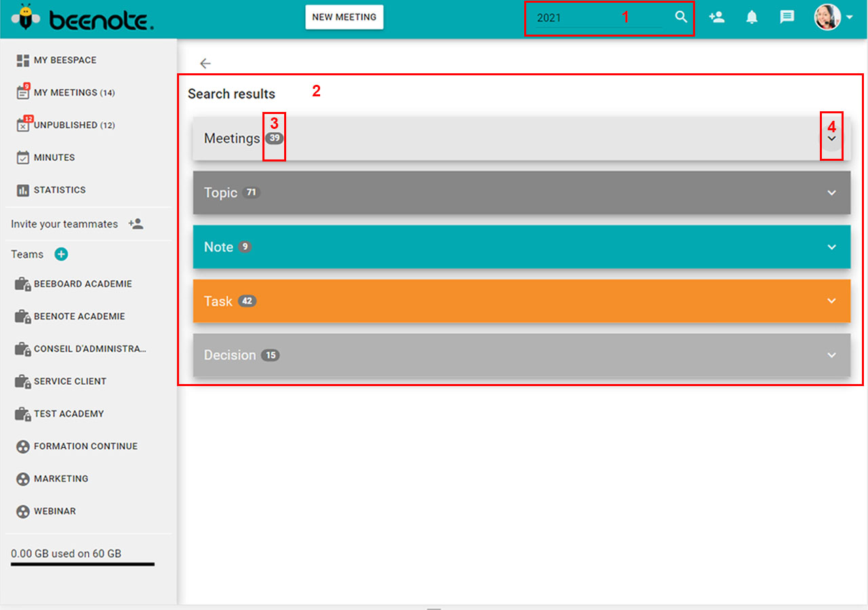Click the Beenote Academie briefcase icon
The width and height of the screenshot is (868, 610).
pos(23,317)
